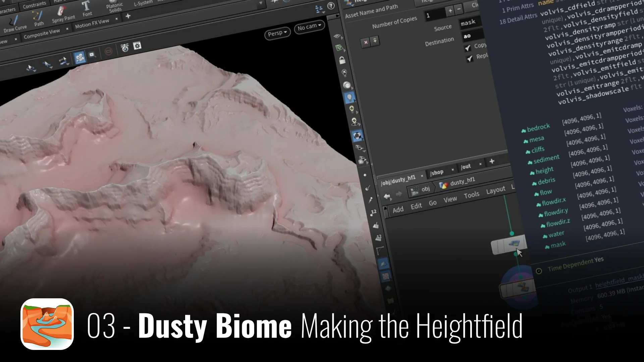Screen dimensions: 644x362
Task: Click the red remove X button
Action: pyautogui.click(x=366, y=42)
